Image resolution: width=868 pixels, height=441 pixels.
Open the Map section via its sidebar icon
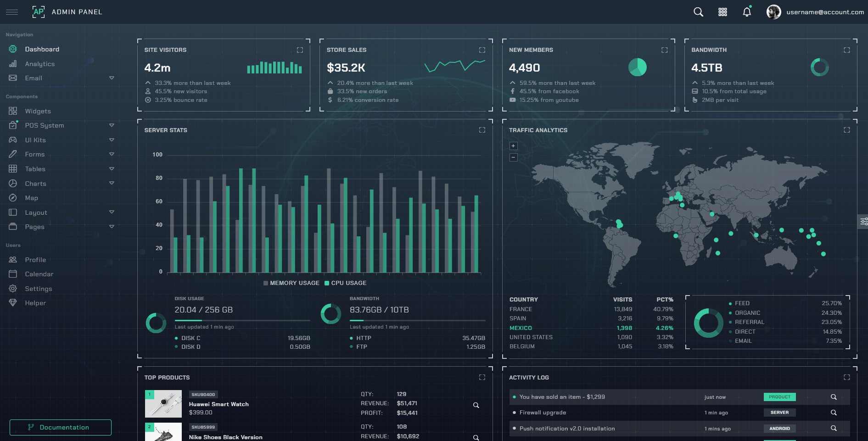[13, 198]
